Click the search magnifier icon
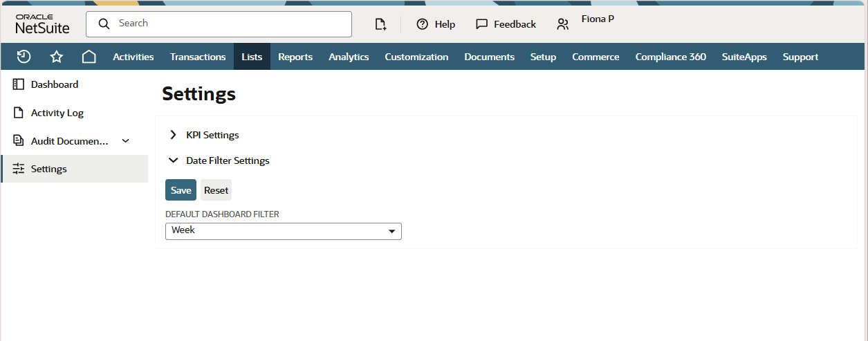 point(104,24)
